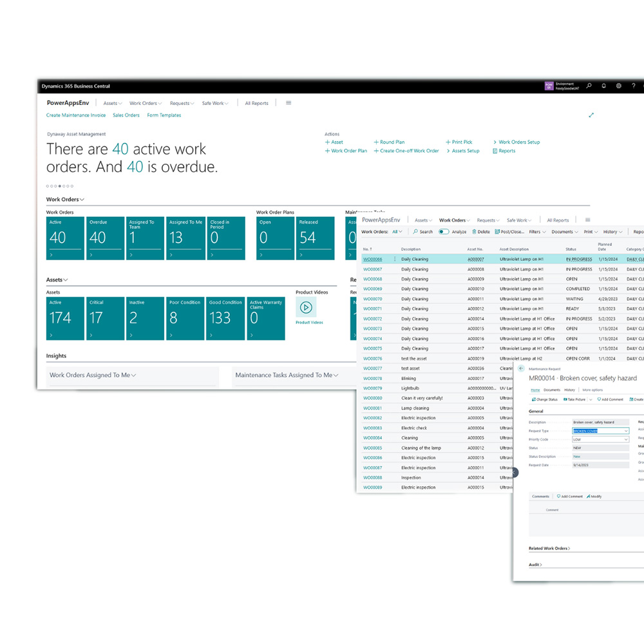Screen dimensions: 644x644
Task: Go back from the Maintenance Request page
Action: click(521, 368)
